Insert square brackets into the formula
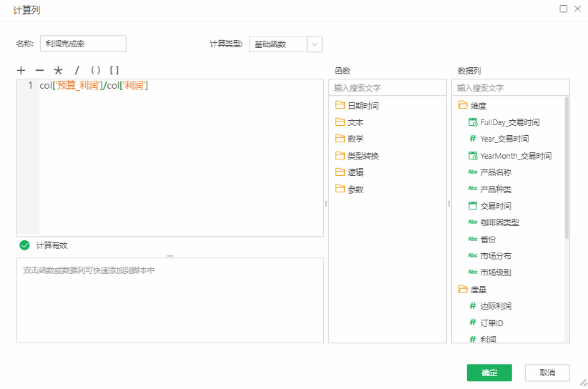 [x=114, y=70]
